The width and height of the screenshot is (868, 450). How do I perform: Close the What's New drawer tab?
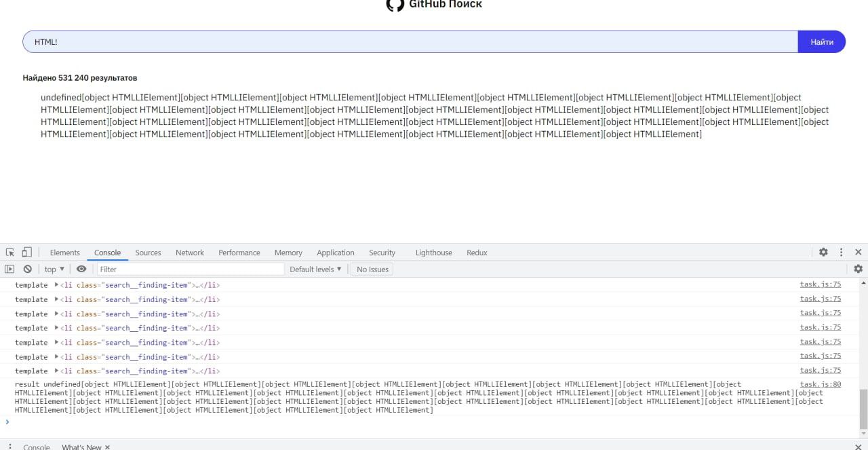(x=107, y=447)
